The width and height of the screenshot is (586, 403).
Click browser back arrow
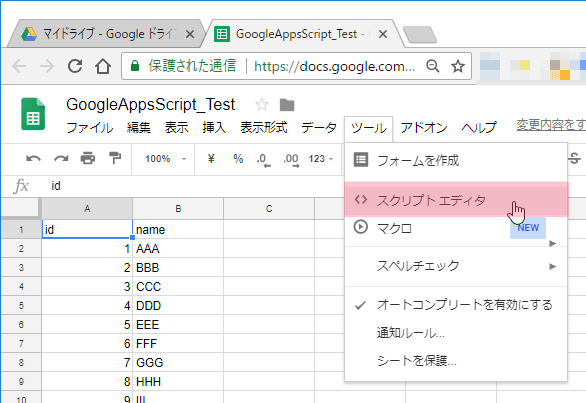click(19, 67)
